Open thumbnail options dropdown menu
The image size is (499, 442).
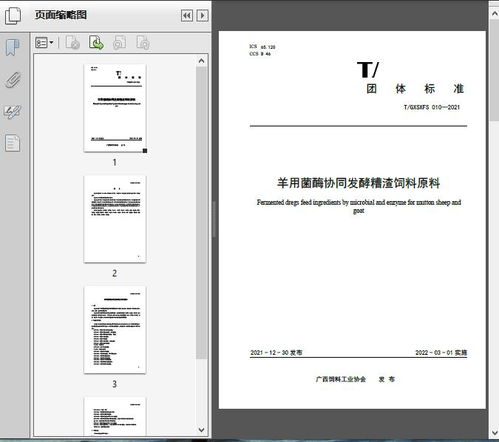(x=44, y=43)
